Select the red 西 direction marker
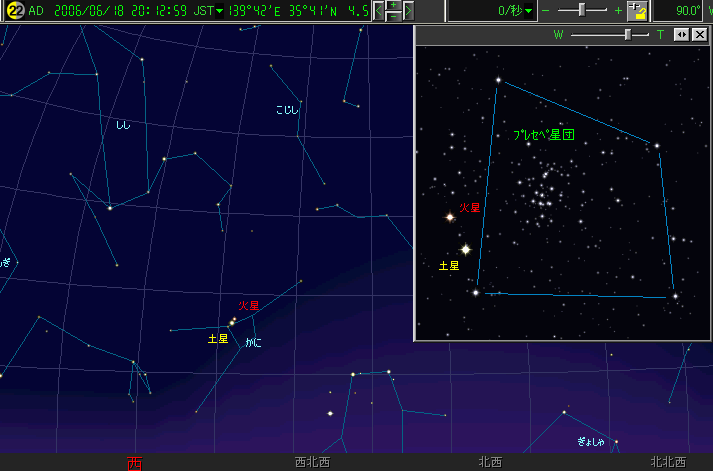 (134, 463)
